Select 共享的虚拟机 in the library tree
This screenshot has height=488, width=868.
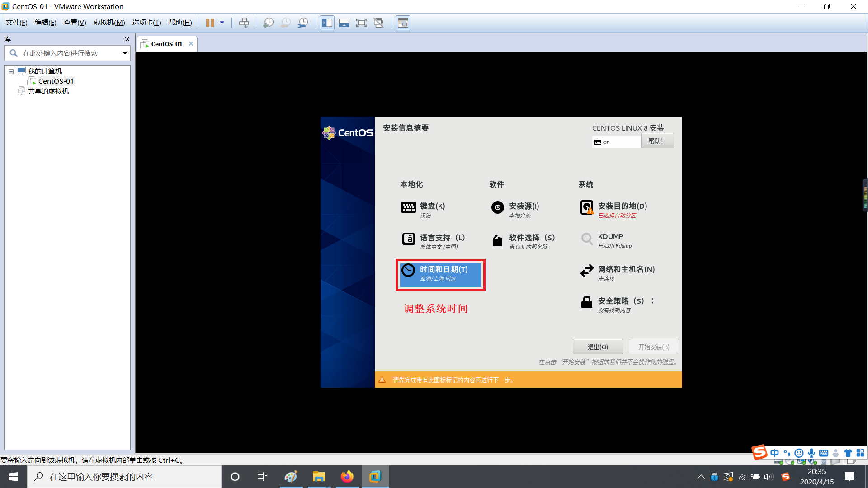pos(48,91)
